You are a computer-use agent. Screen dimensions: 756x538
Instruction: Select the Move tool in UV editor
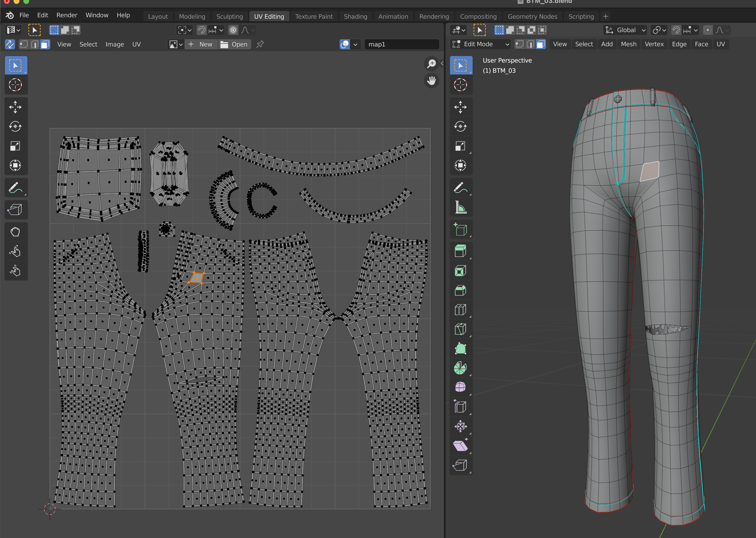[x=16, y=107]
